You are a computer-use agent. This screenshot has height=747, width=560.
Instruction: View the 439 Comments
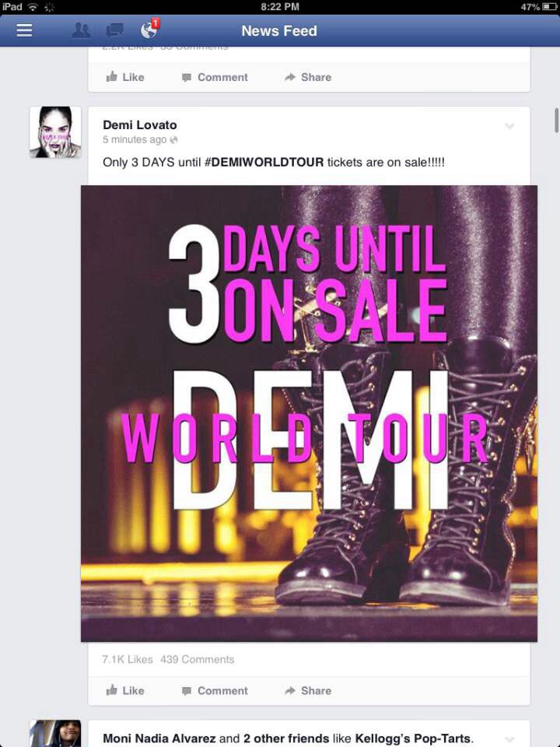[x=197, y=659]
